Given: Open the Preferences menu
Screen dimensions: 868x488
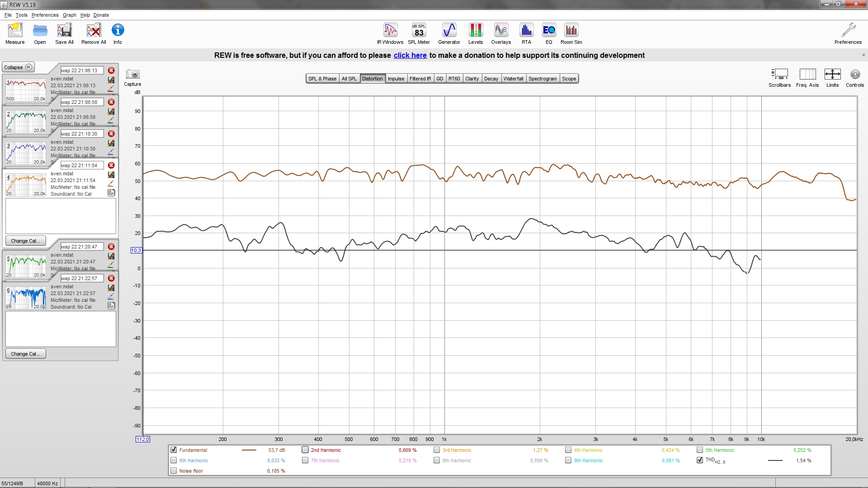Looking at the screenshot, I should pyautogui.click(x=45, y=15).
